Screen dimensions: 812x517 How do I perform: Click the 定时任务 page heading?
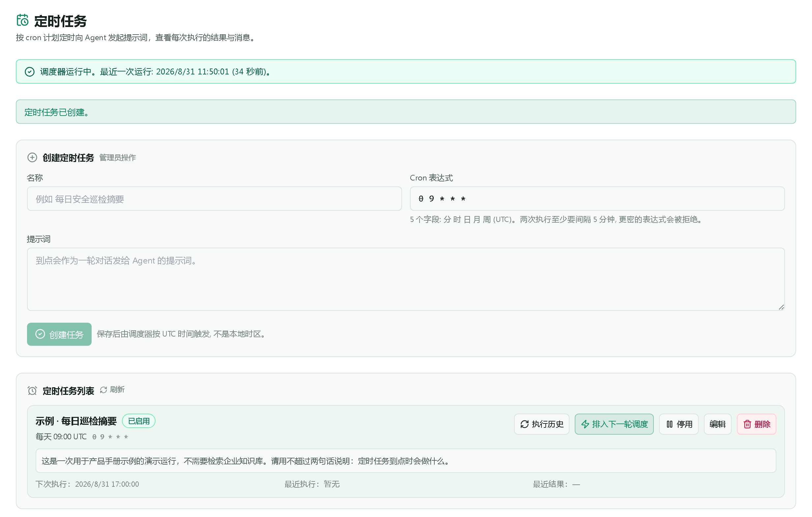coord(60,21)
